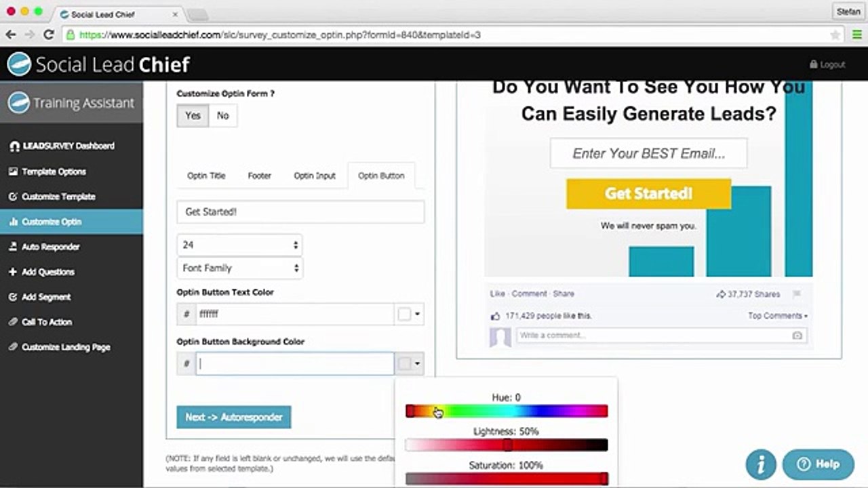Click the Logout link
Viewport: 868px width, 488px height.
[x=827, y=64]
